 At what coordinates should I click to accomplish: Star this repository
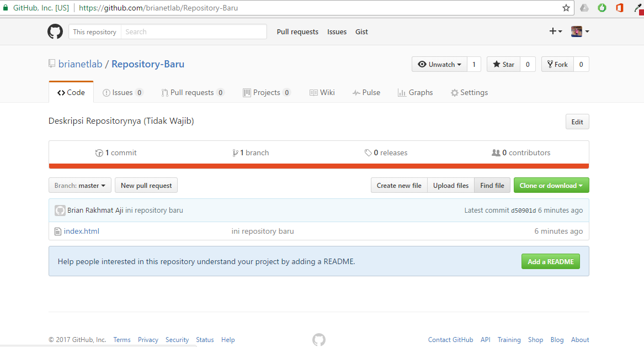tap(503, 64)
